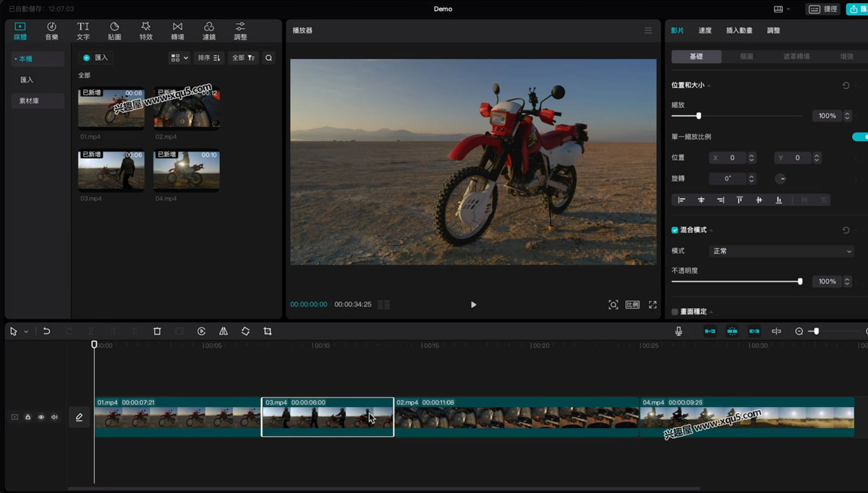Open the 文字 (Text) panel
This screenshot has width=868, height=493.
83,31
